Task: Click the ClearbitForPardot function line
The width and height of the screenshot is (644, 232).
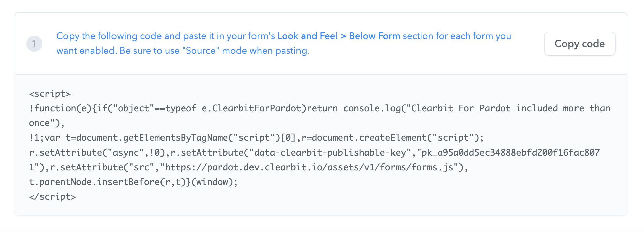Action: point(320,108)
